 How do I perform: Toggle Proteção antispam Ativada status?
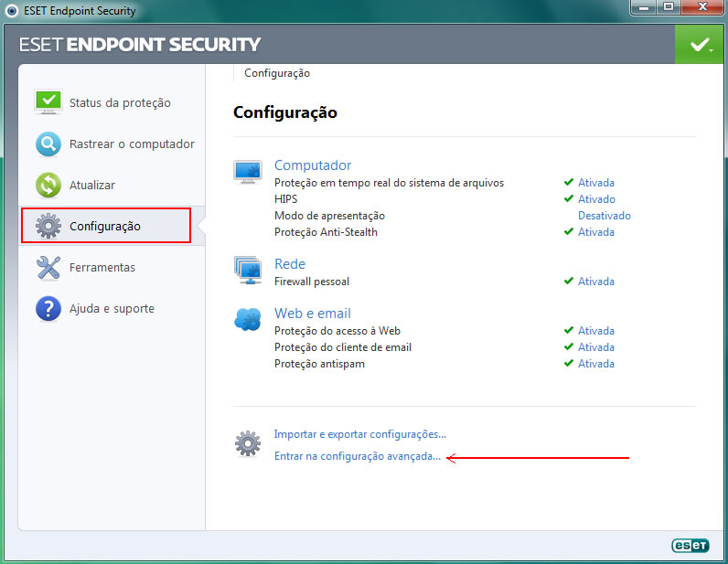pos(595,364)
